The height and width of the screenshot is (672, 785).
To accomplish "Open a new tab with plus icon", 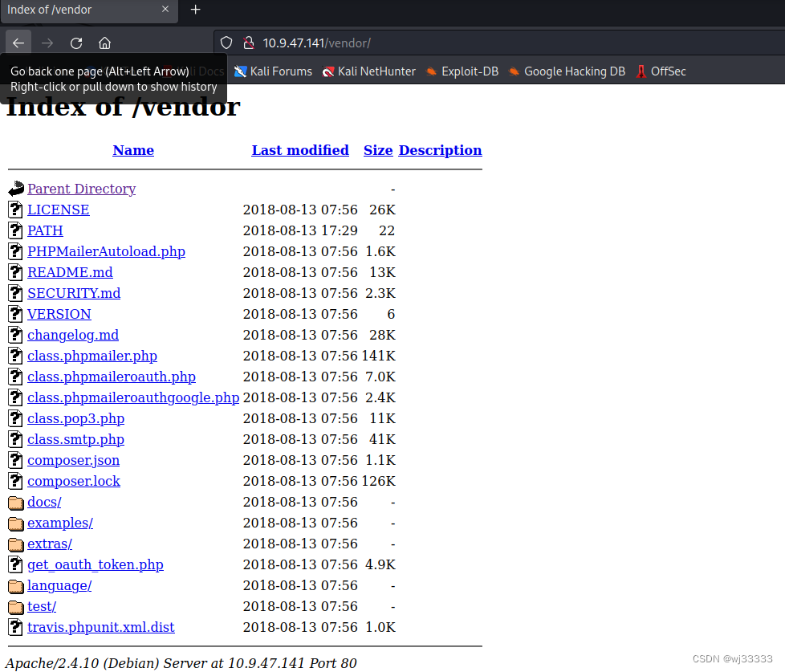I will (195, 10).
